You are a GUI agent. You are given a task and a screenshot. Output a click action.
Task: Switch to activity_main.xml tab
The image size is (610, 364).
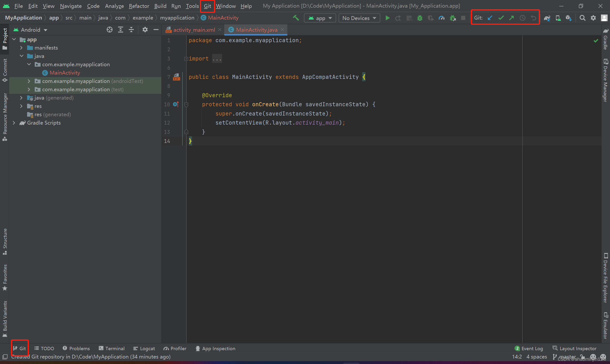point(194,30)
